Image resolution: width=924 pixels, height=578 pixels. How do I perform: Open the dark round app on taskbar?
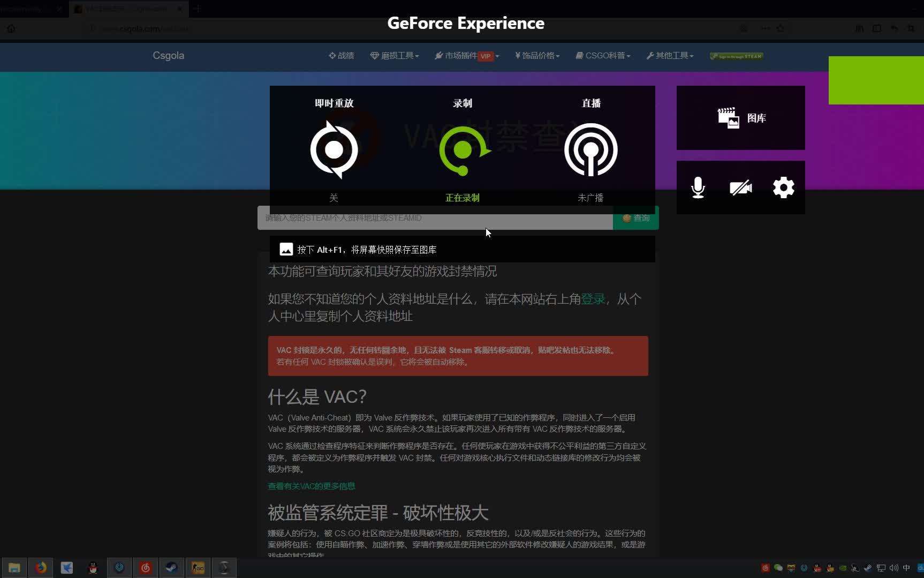click(x=224, y=568)
